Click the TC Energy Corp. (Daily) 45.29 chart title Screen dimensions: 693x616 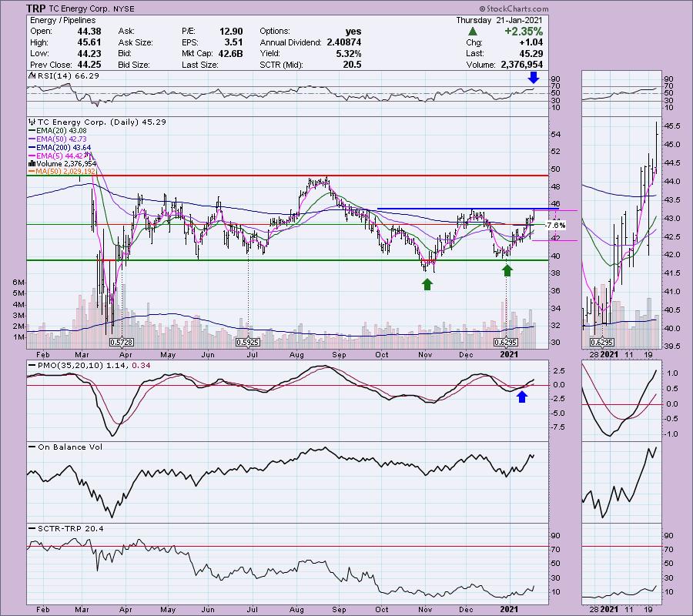tap(102, 122)
